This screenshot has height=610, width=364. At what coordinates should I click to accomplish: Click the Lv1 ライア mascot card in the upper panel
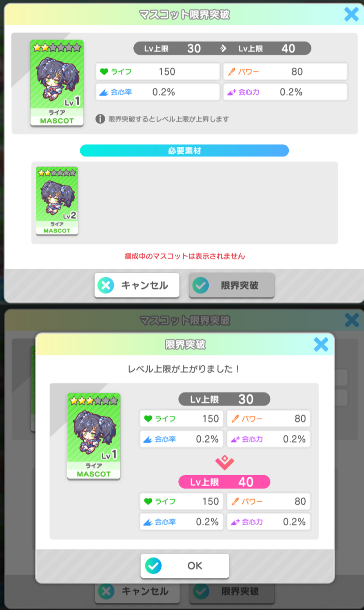click(57, 83)
